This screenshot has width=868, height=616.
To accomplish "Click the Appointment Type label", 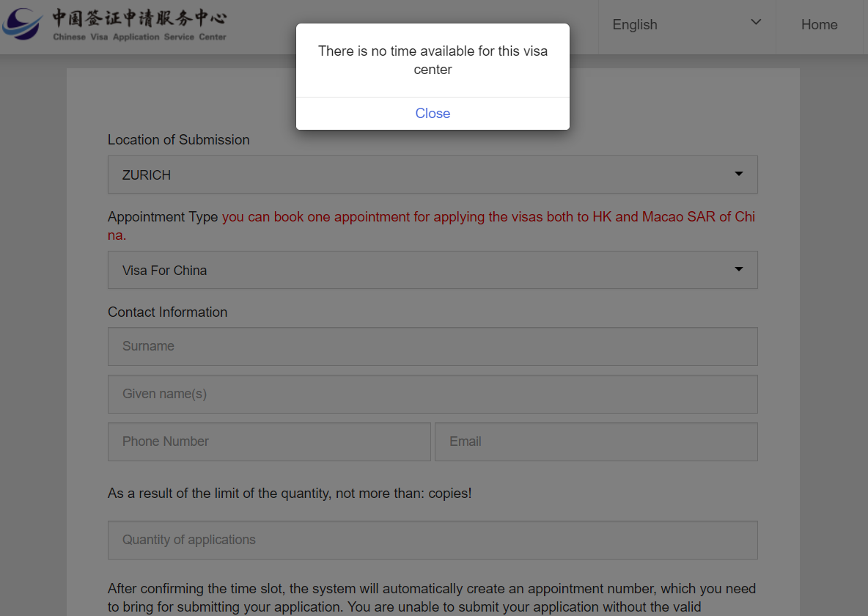I will [x=163, y=217].
